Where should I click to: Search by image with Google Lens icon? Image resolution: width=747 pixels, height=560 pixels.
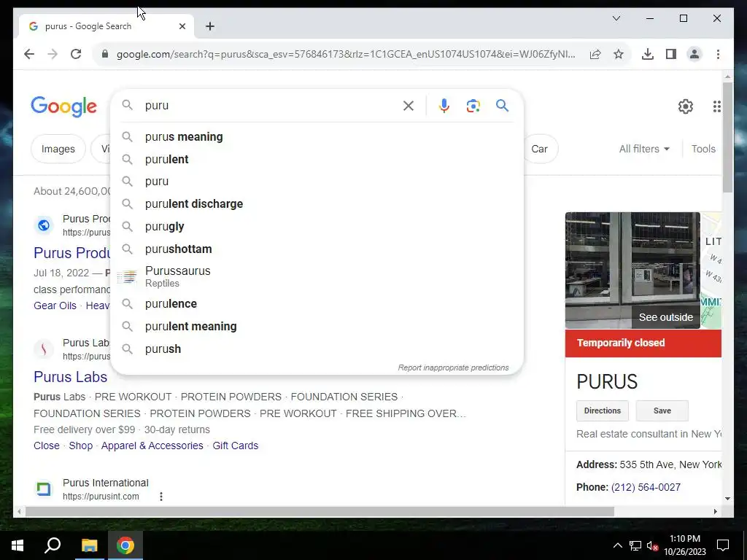click(473, 106)
